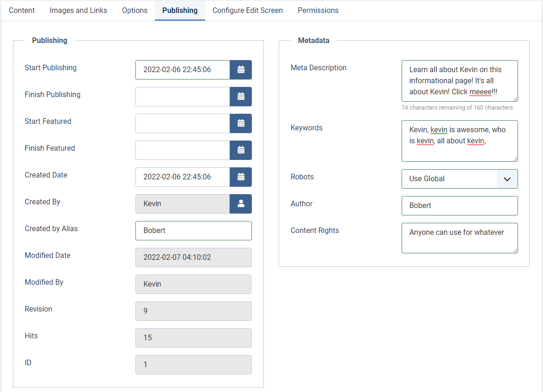
Task: Go to the Options tab
Action: pos(134,10)
